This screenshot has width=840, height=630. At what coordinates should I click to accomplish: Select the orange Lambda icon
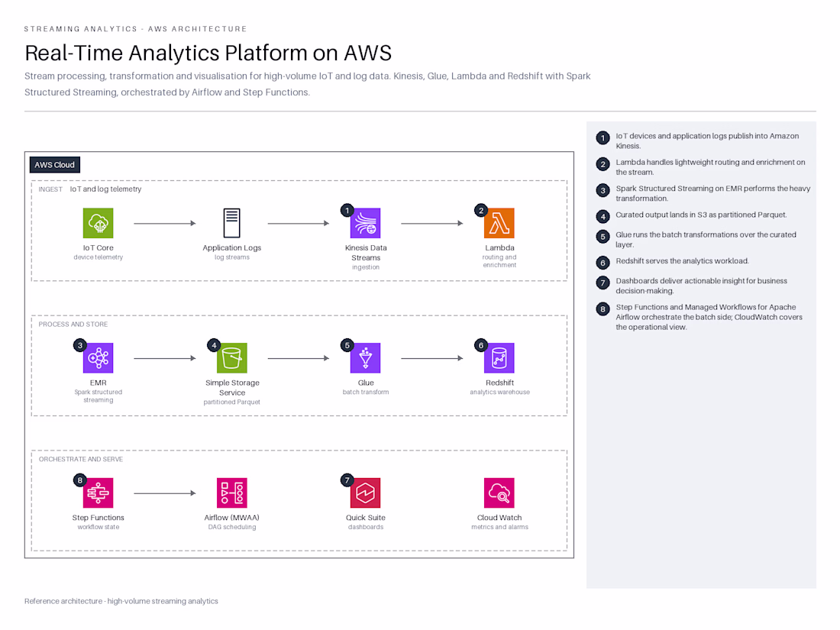pos(499,223)
